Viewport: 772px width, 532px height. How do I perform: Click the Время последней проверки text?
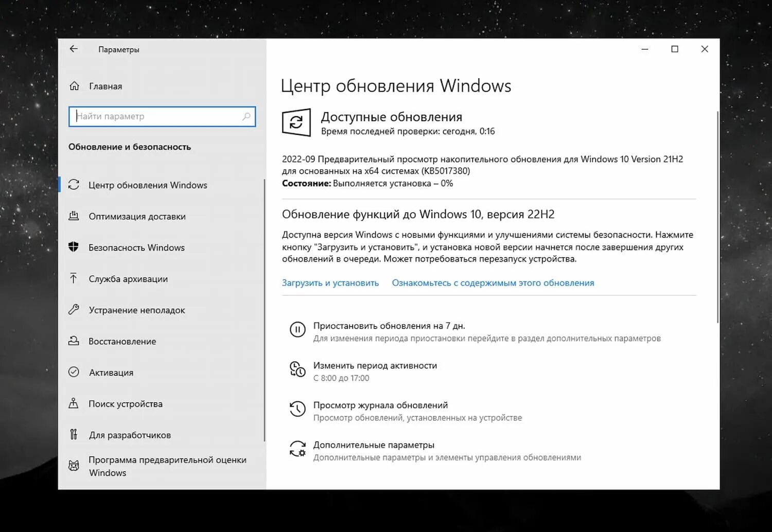408,131
